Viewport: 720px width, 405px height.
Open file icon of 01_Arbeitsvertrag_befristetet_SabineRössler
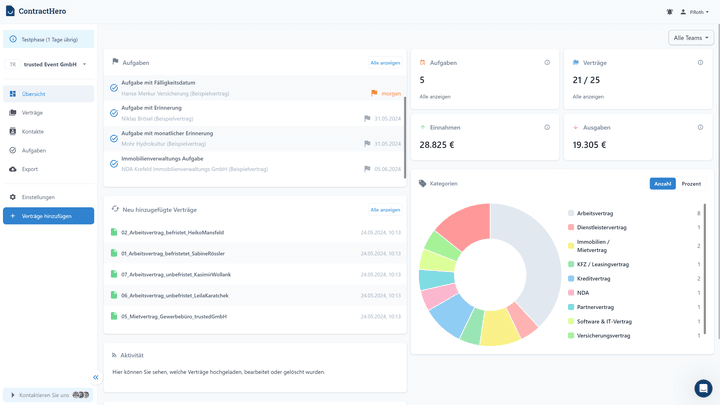pyautogui.click(x=114, y=253)
